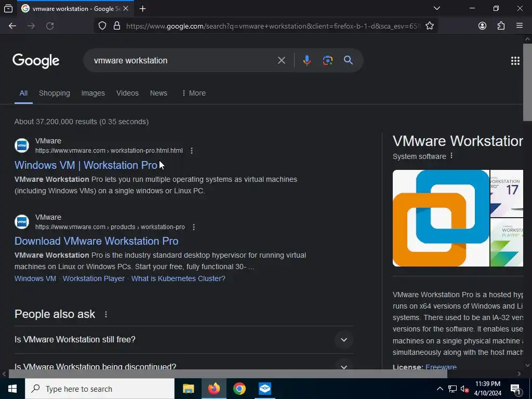
Task: Open the Firefox View icon
Action: (x=8, y=9)
